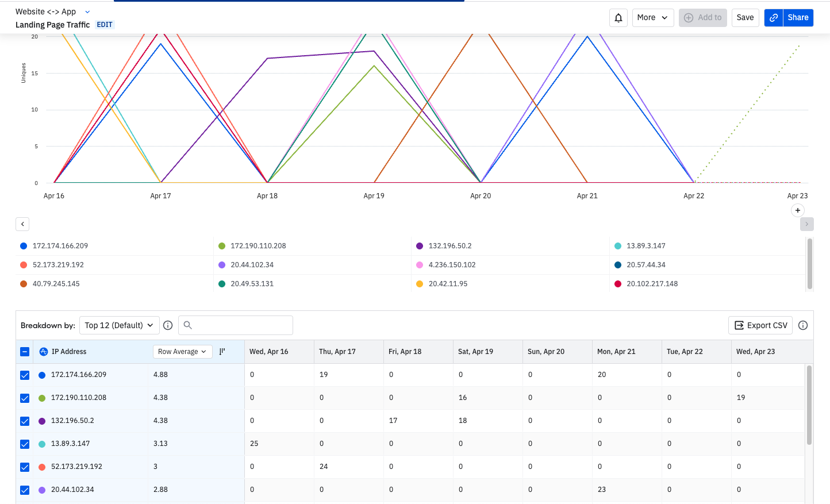
Task: Focus the breakdown search field
Action: (236, 325)
